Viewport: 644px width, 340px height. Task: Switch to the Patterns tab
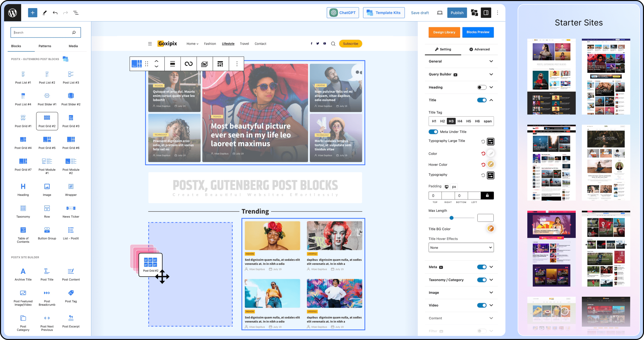(45, 46)
